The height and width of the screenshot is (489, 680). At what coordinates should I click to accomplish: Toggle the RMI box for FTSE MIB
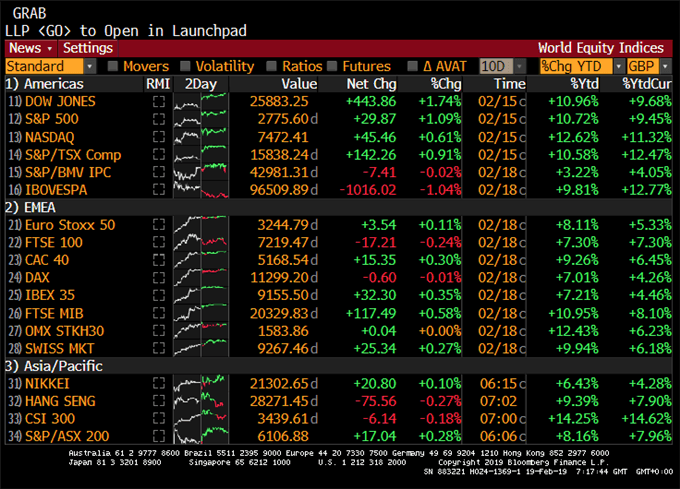159,313
